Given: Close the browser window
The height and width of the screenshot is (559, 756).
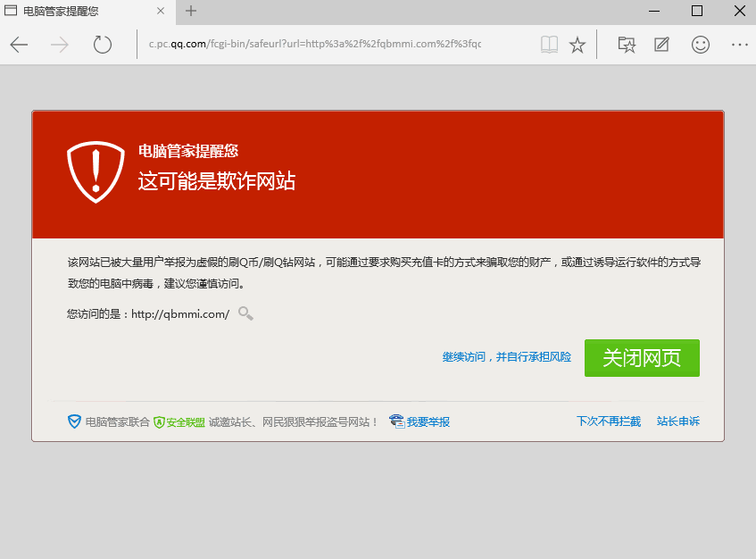Looking at the screenshot, I should (740, 11).
